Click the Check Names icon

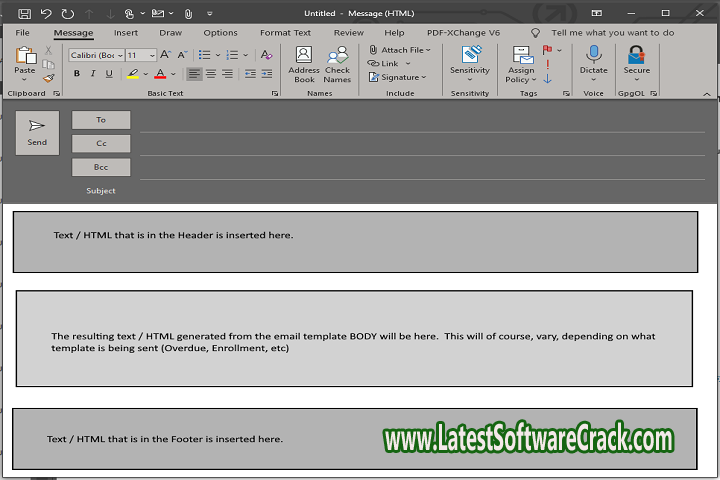pyautogui.click(x=337, y=62)
